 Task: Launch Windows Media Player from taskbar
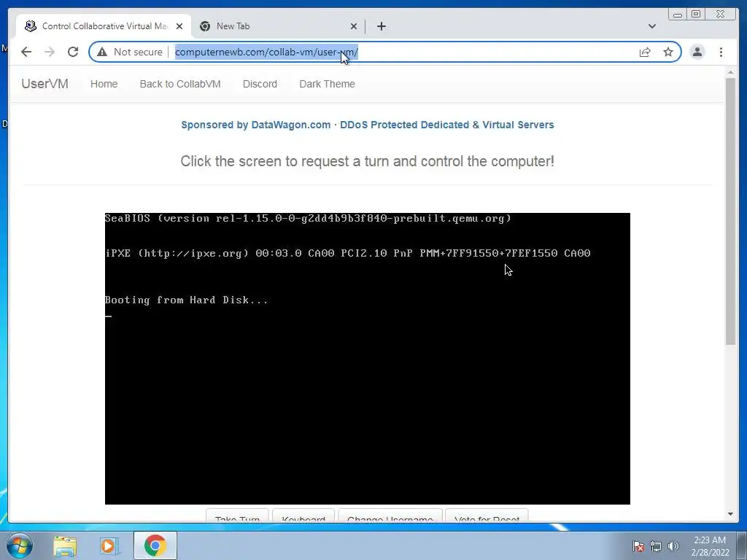[x=109, y=545]
